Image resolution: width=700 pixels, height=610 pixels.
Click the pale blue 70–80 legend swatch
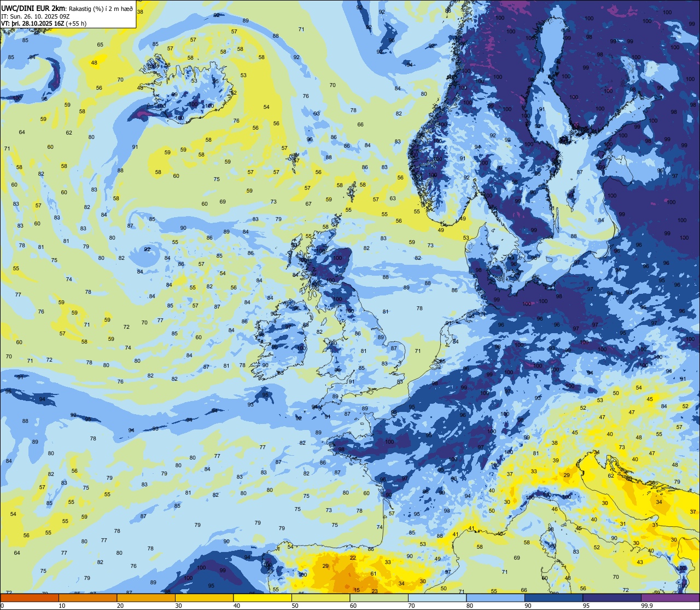click(x=437, y=597)
